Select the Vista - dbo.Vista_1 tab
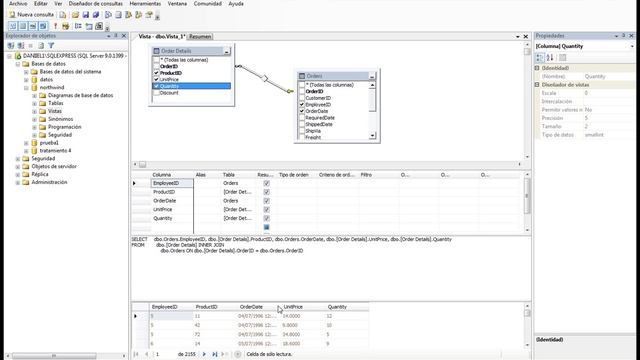This screenshot has width=640, height=360. point(162,37)
